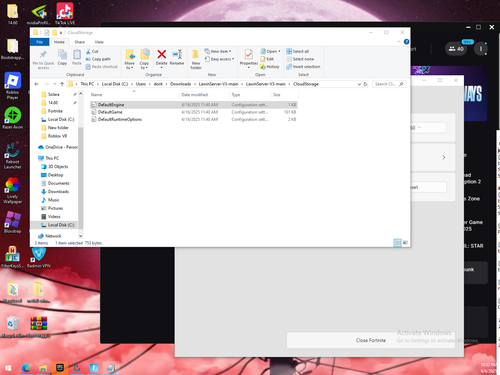Open Roblox VR folder in sidebar
The height and width of the screenshot is (375, 500).
click(x=57, y=136)
